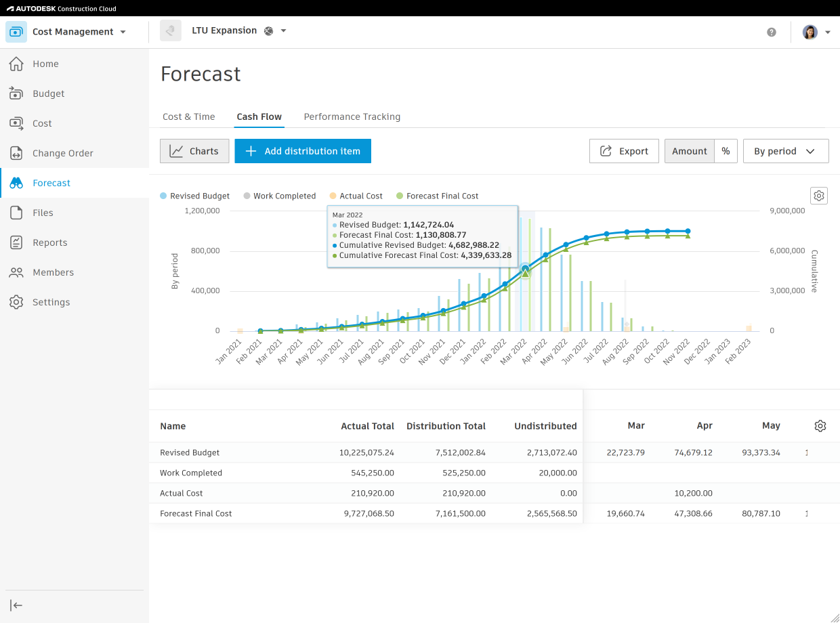Open the LTU Expansion project dropdown
The image size is (840, 623).
283,31
